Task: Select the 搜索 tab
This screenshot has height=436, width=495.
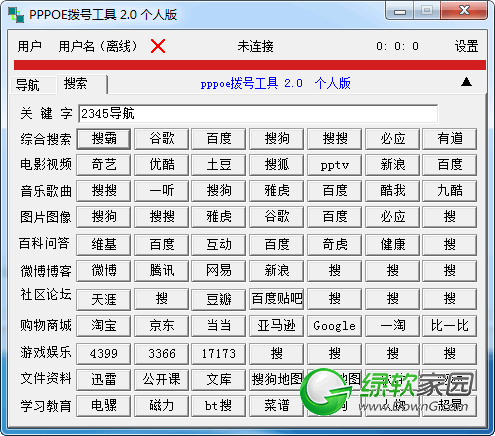Action: pos(82,84)
